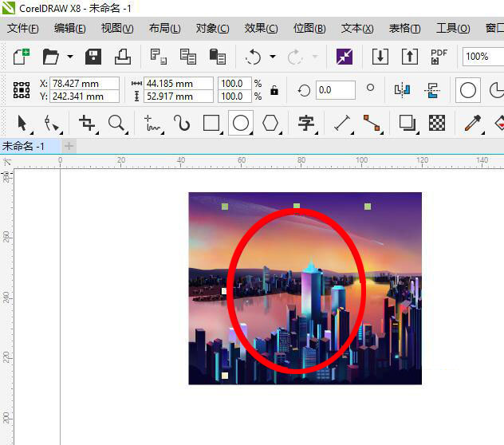Select ellipse type in property bar
This screenshot has width=504, height=445.
(x=468, y=90)
